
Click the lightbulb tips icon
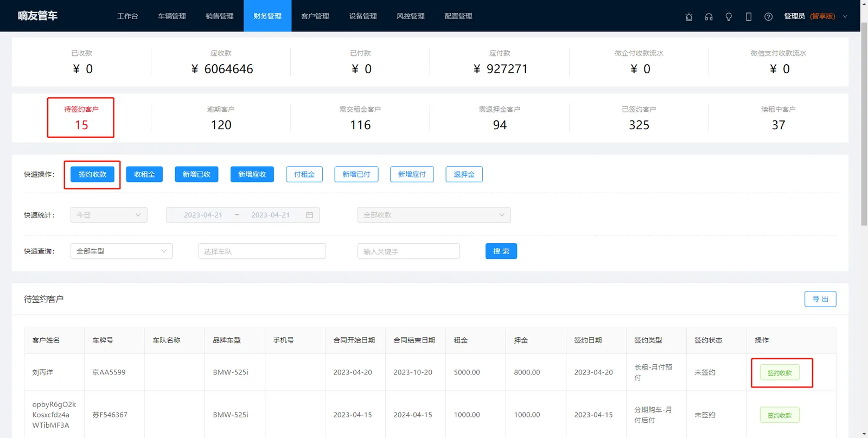(729, 16)
